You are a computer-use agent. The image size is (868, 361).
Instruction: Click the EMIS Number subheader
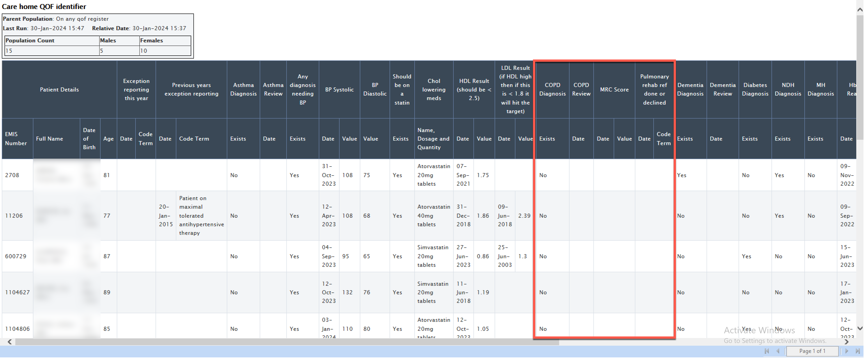click(18, 138)
